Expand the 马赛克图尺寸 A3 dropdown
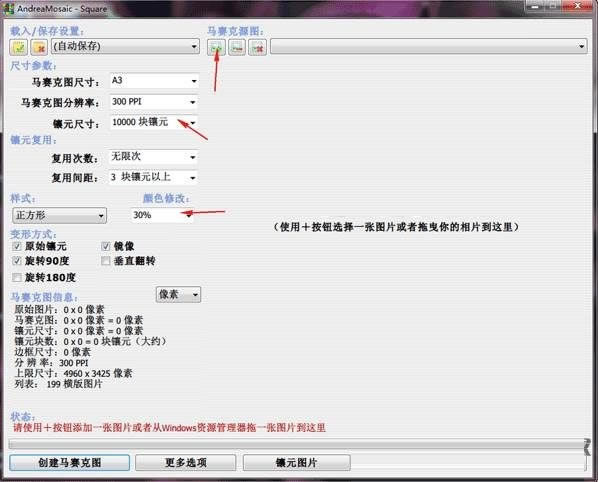 click(x=154, y=81)
